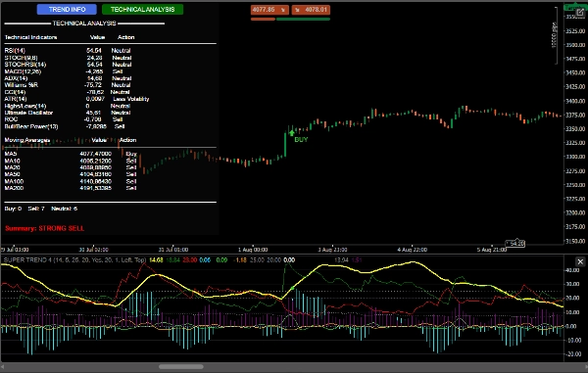Viewport: 588px width, 373px height.
Task: Click the yellow 14.68 indicator value
Action: click(156, 259)
